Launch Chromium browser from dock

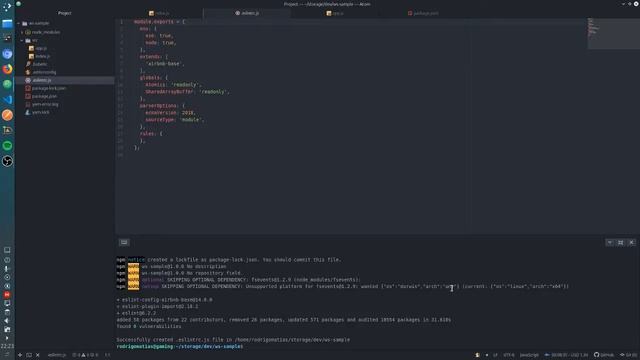tap(7, 54)
